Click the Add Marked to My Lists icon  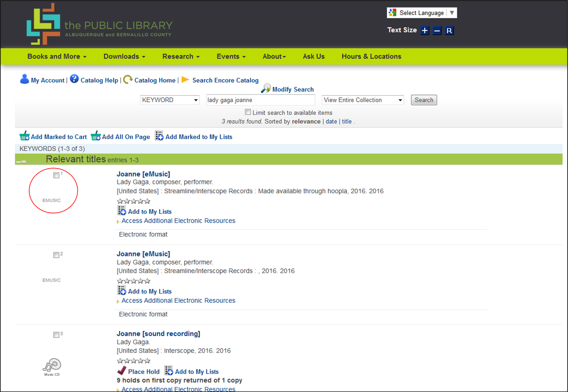(159, 136)
